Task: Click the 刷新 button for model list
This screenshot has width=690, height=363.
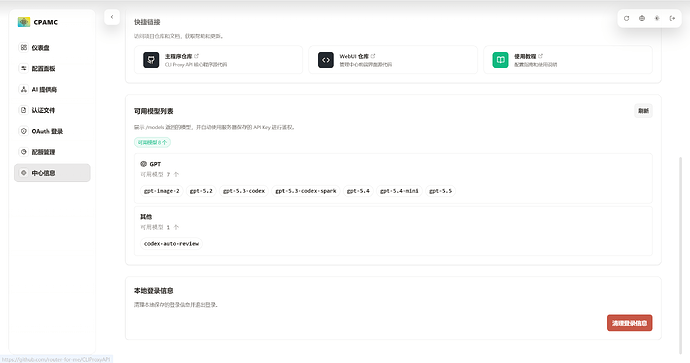Action: [x=643, y=111]
